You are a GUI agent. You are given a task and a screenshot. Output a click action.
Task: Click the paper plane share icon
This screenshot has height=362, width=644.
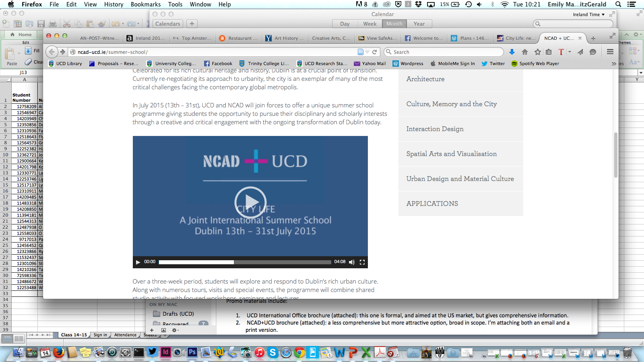(580, 52)
